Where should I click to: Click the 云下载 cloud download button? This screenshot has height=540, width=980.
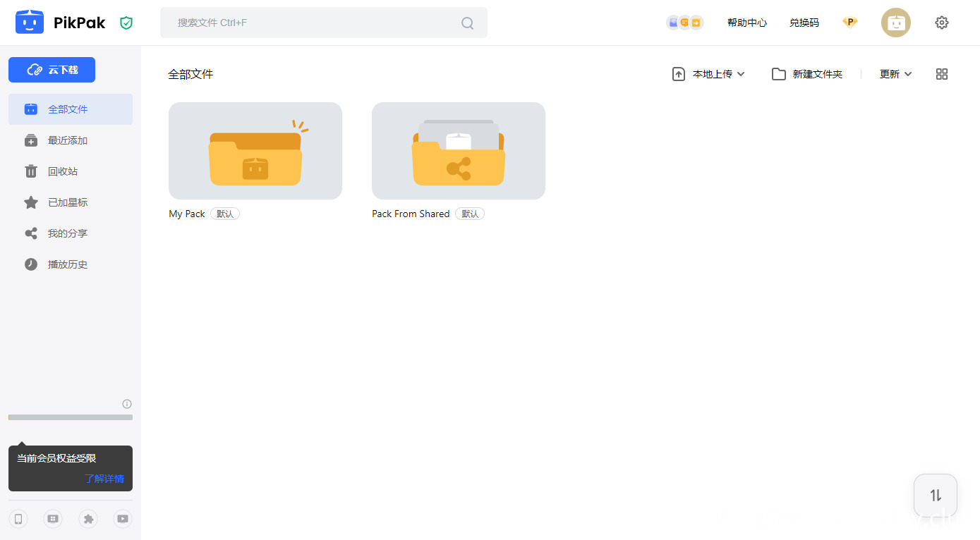pos(52,70)
